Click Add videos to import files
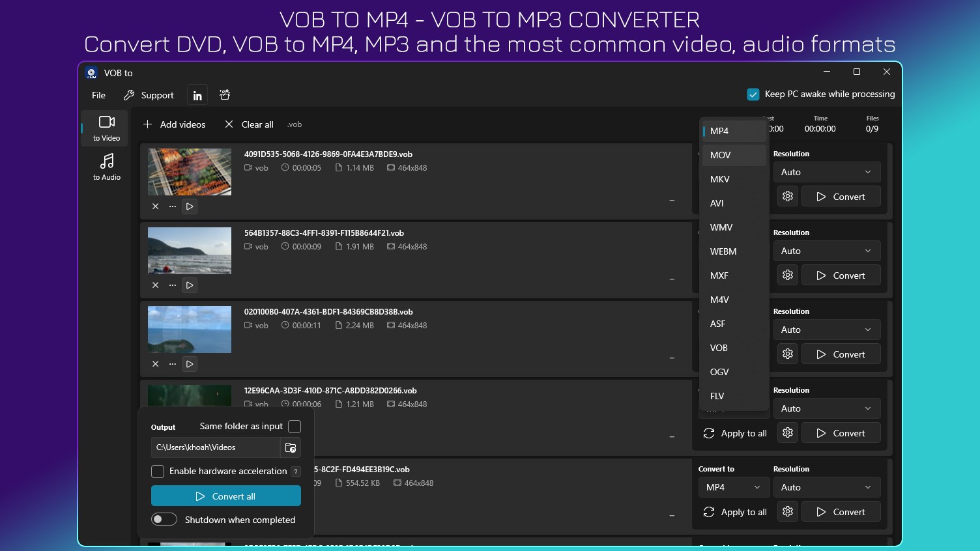The width and height of the screenshot is (980, 551). click(x=174, y=124)
